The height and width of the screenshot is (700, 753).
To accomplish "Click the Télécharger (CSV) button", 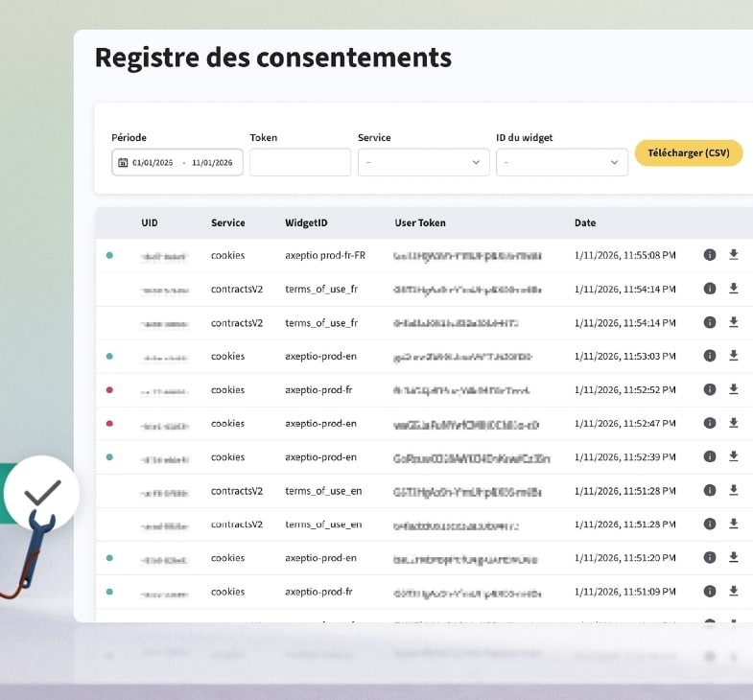I will [x=689, y=153].
